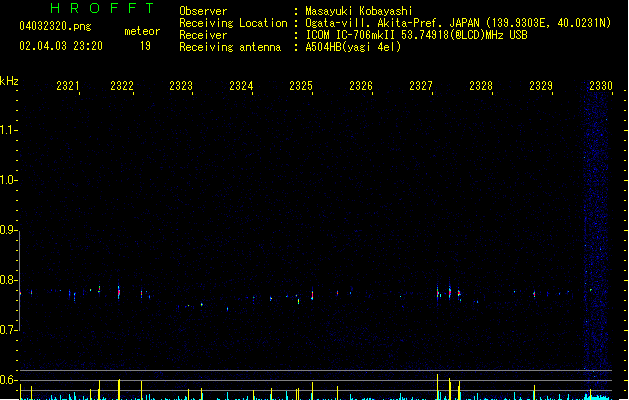Viewport: 629px width, 400px height.
Task: Click the meteor label
Action: 142,31
